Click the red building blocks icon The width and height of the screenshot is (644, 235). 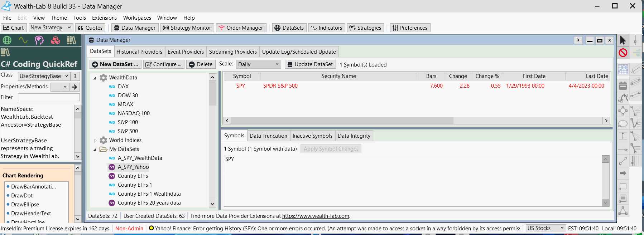[55, 40]
